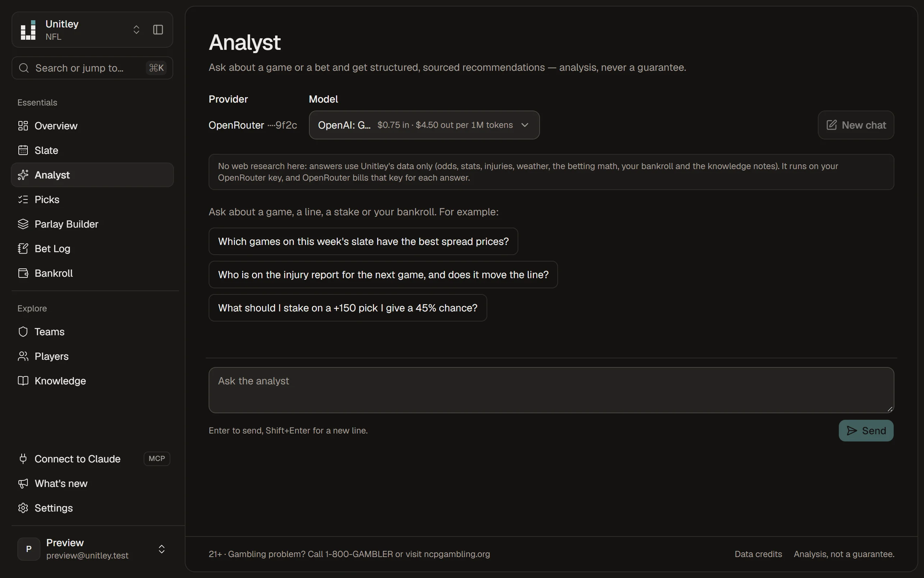
Task: Click the ⌘K shortcut badge
Action: (156, 68)
